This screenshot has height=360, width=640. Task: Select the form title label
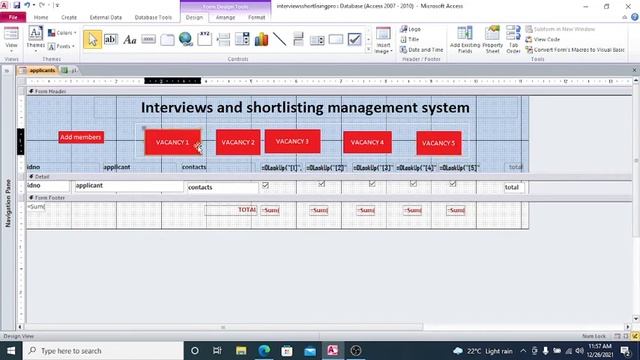305,108
